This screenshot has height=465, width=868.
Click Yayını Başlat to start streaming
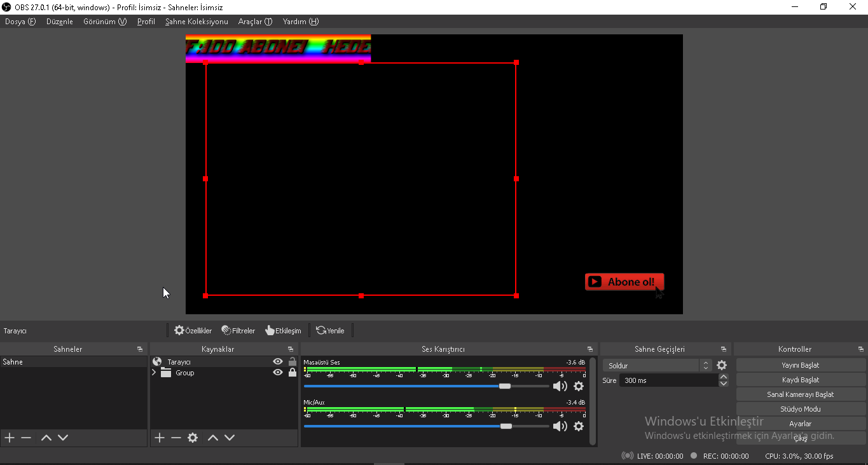pyautogui.click(x=801, y=365)
